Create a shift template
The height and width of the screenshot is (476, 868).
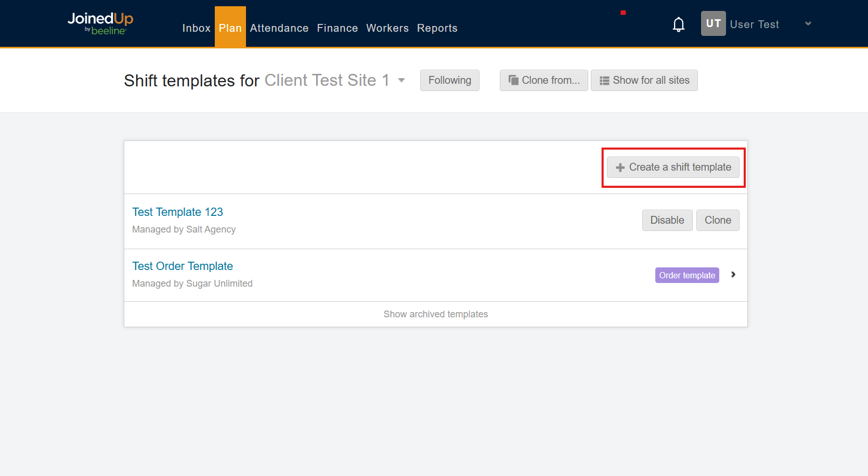(x=673, y=167)
